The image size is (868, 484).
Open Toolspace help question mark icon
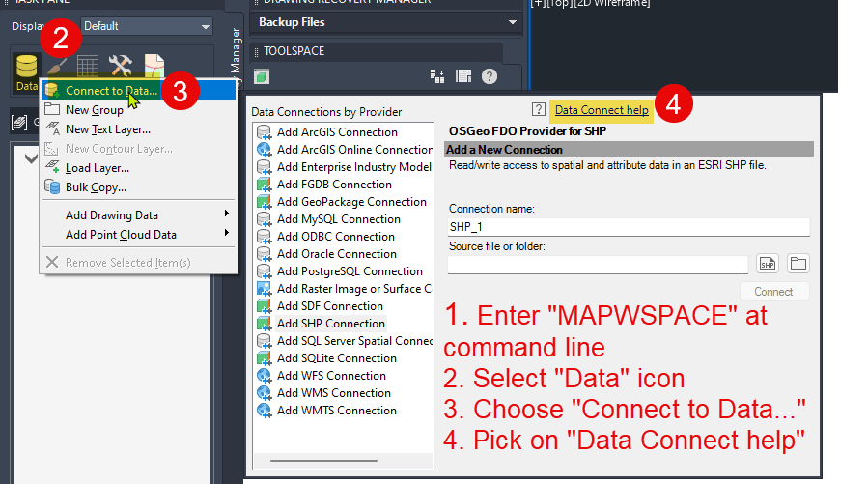[490, 76]
